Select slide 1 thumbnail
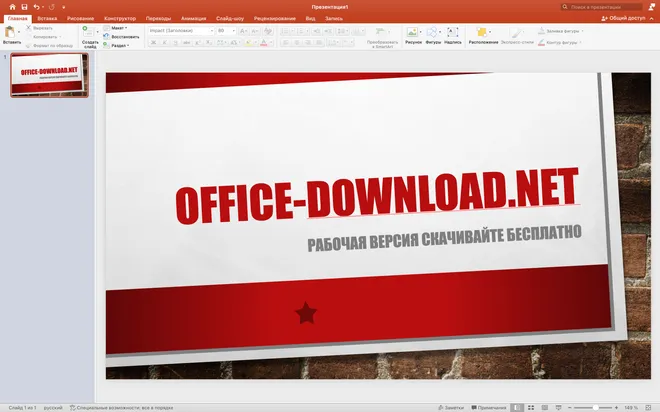The height and width of the screenshot is (412, 660). (x=49, y=75)
